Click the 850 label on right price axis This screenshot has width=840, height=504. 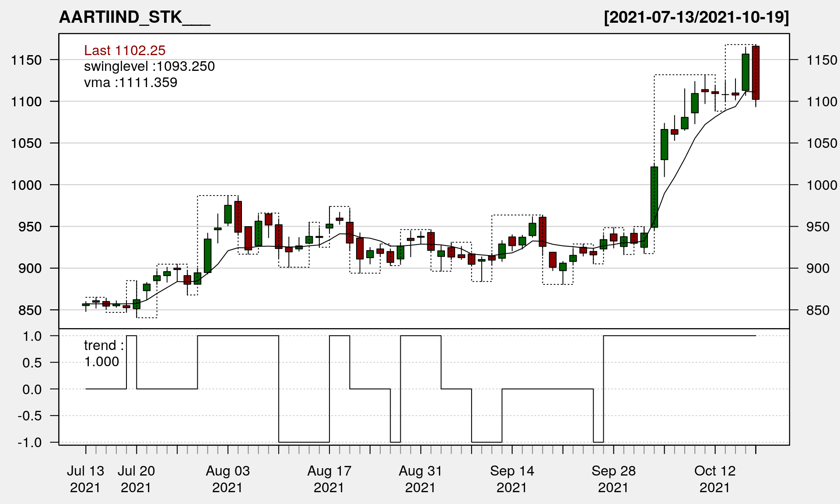coord(818,310)
